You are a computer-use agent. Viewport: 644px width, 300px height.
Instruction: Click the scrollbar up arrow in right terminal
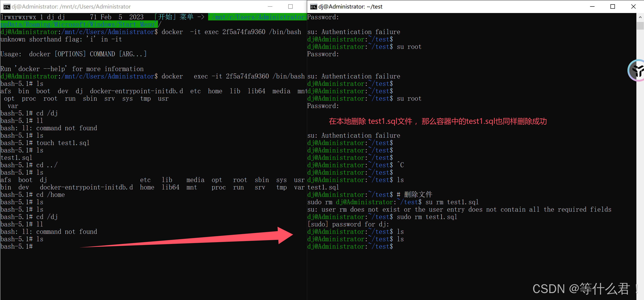click(x=640, y=17)
